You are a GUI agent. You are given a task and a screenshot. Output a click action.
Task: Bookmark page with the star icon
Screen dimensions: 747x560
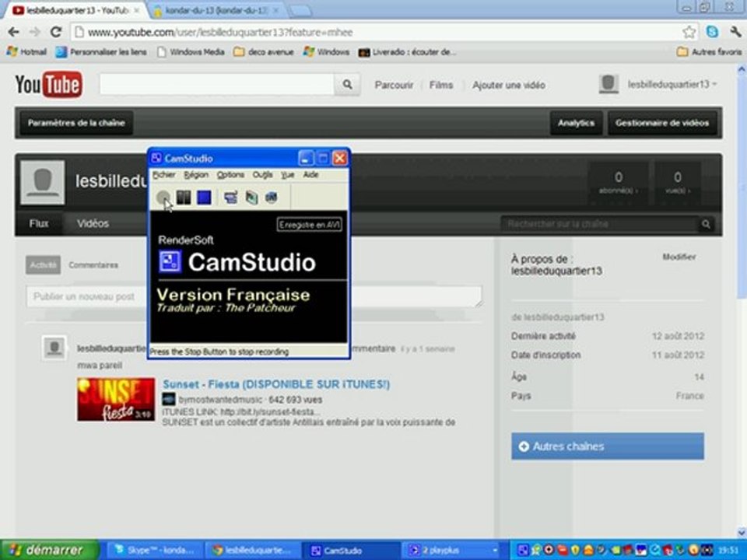click(689, 33)
